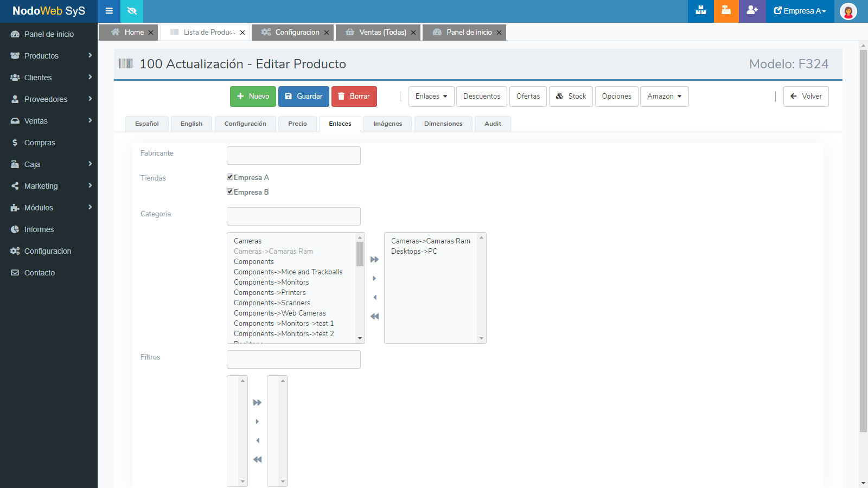Click the crossed-eye icon in top bar
The height and width of the screenshot is (488, 868).
coord(132,11)
